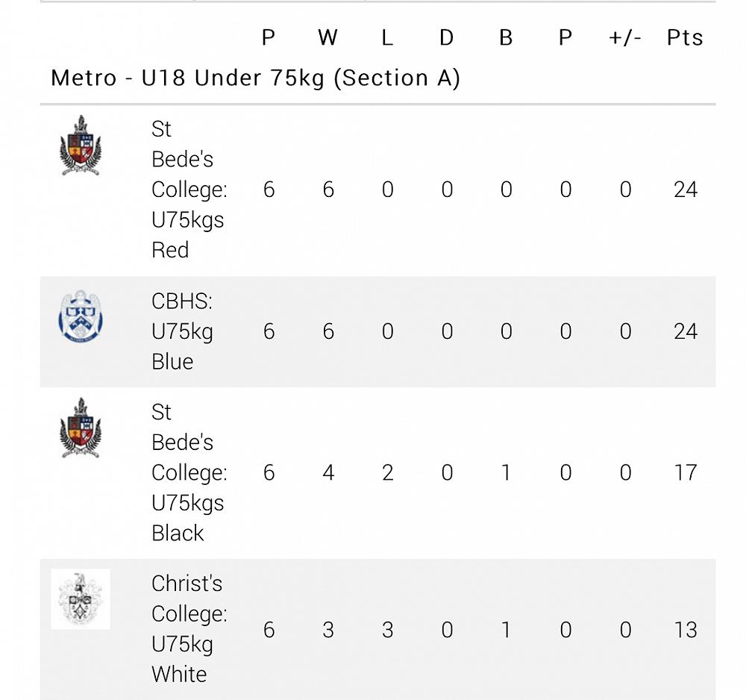Image resolution: width=746 pixels, height=700 pixels.
Task: Open Christ's College: U75kg White team
Action: [x=189, y=629]
